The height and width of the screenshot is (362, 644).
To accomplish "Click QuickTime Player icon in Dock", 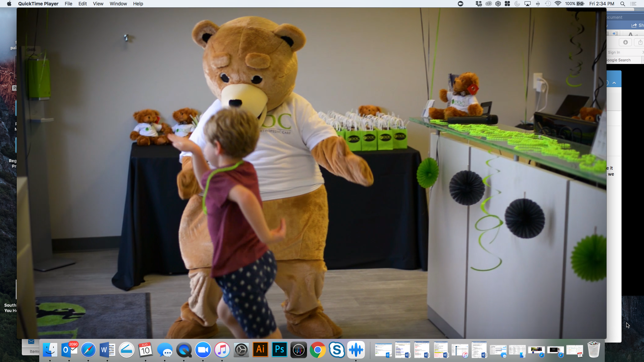I will [x=184, y=350].
